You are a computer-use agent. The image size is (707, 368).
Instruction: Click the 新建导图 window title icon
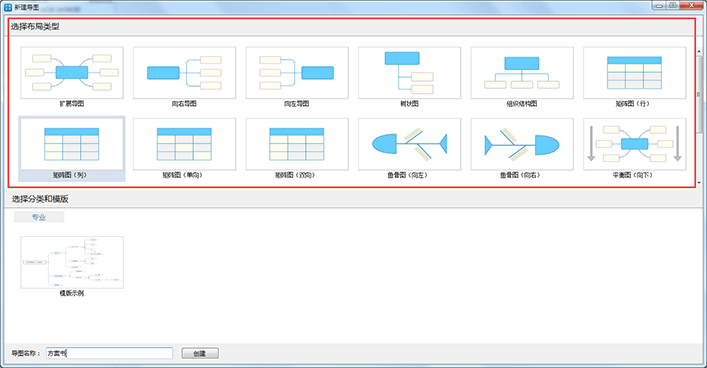click(x=8, y=7)
